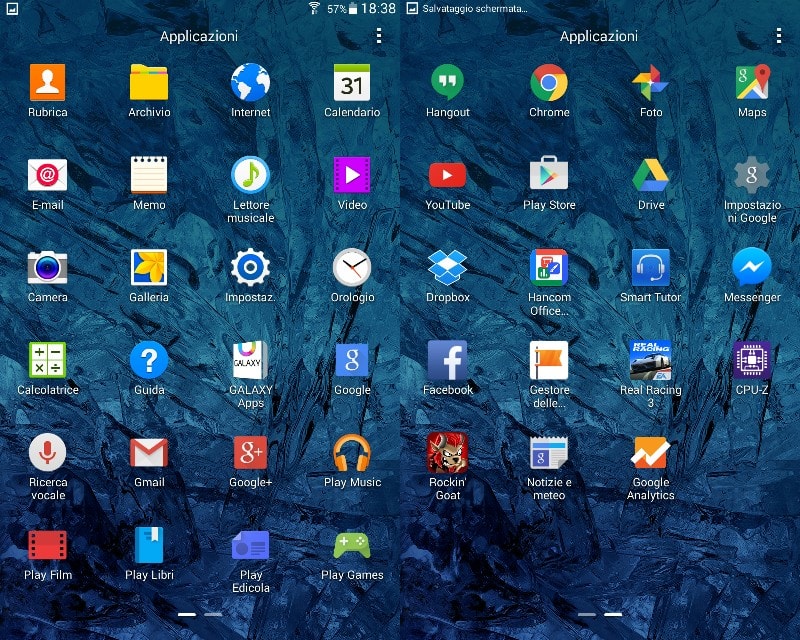Viewport: 800px width, 640px height.
Task: Open the CPU-Z app
Action: (x=752, y=360)
